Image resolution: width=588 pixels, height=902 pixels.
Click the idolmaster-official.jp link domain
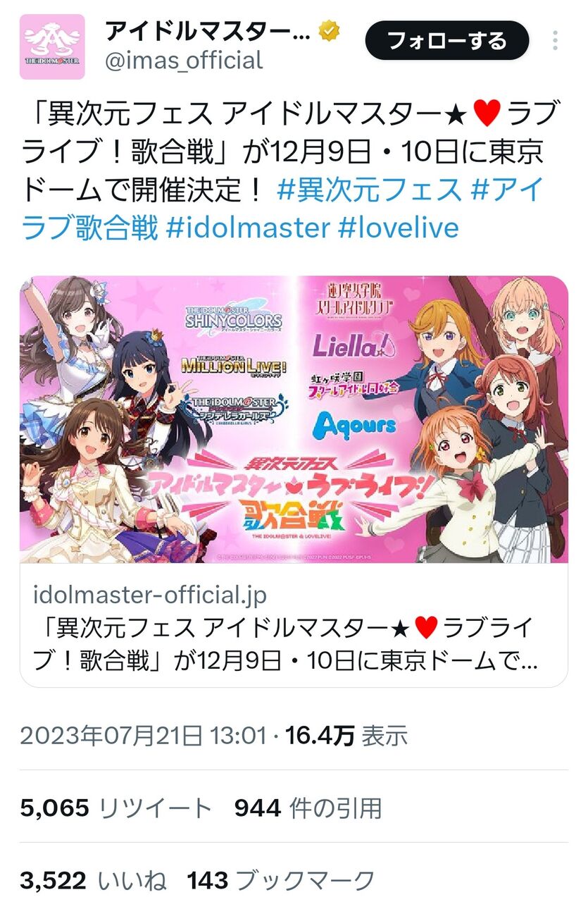pyautogui.click(x=150, y=595)
